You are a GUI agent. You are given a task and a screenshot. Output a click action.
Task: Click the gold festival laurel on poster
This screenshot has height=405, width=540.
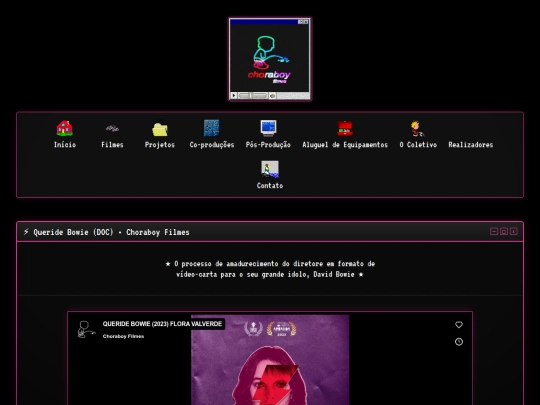281,329
